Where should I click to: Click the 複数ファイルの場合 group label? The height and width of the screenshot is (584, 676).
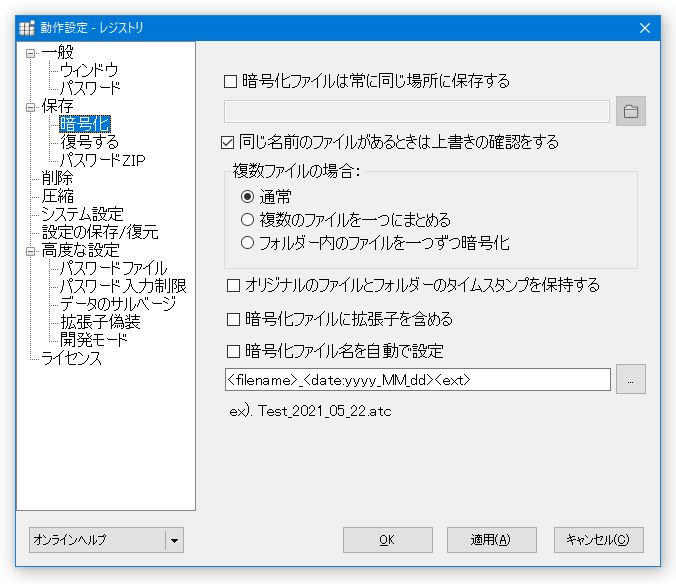click(296, 172)
